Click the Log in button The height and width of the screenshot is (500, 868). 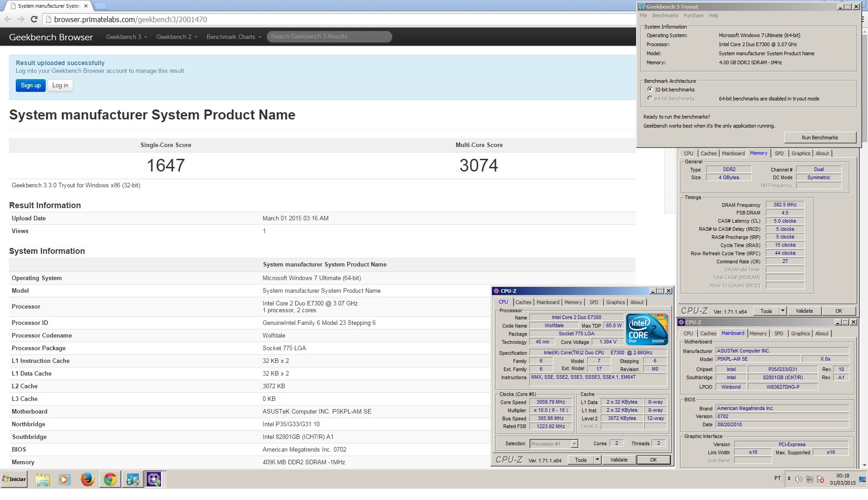[60, 85]
